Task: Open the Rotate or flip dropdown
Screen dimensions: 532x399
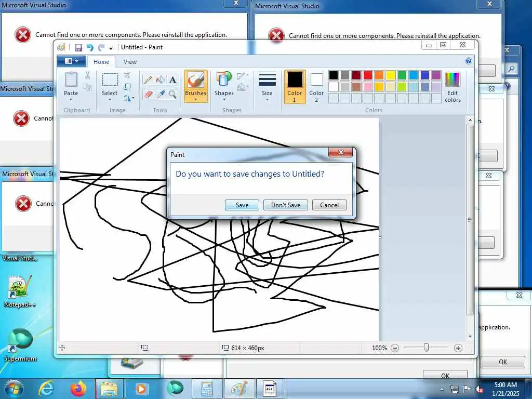Action: coord(129,98)
